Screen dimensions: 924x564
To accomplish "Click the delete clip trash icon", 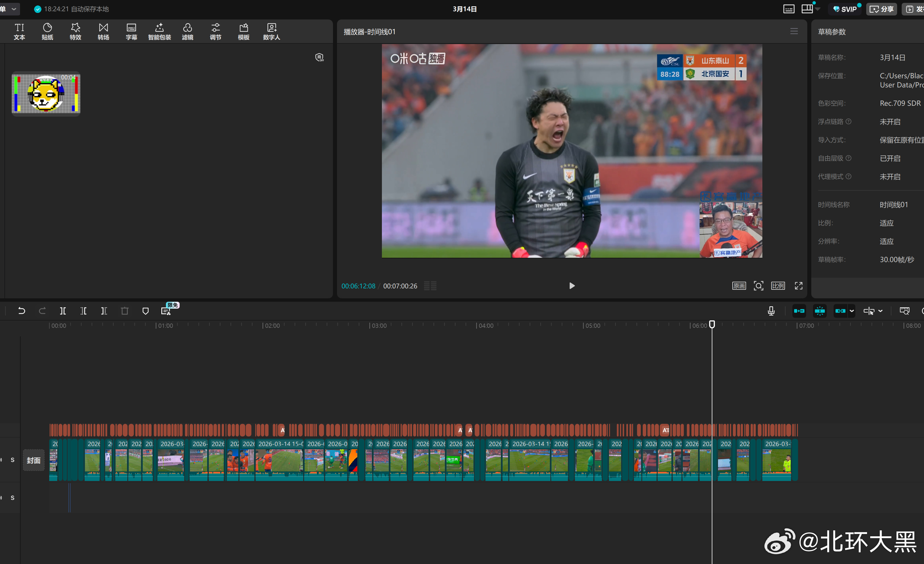I will tap(125, 311).
